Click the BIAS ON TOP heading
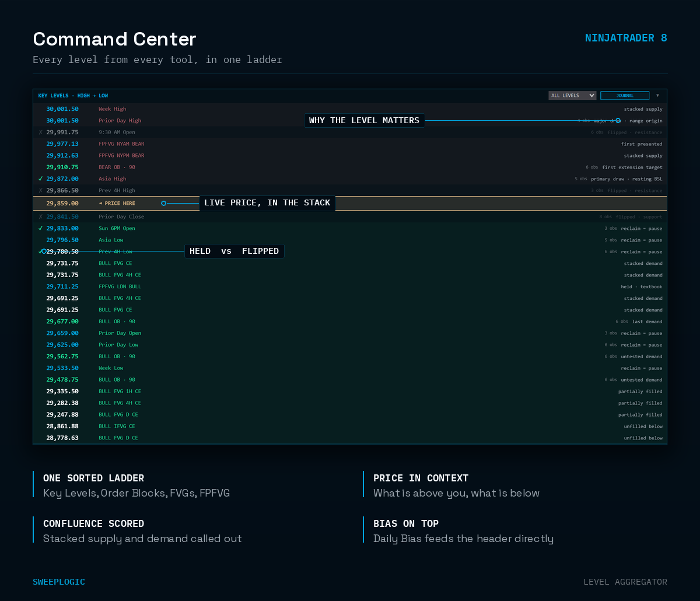 406,523
